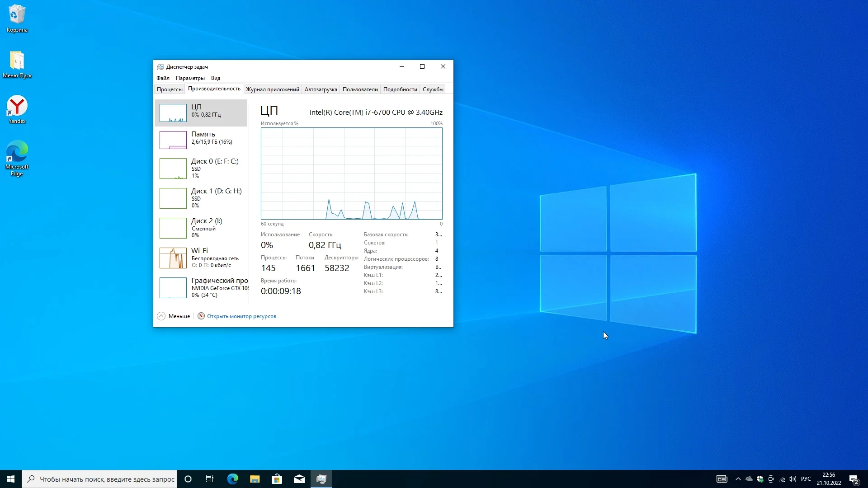Click the Windows search input field
The image size is (868, 488).
[x=106, y=479]
